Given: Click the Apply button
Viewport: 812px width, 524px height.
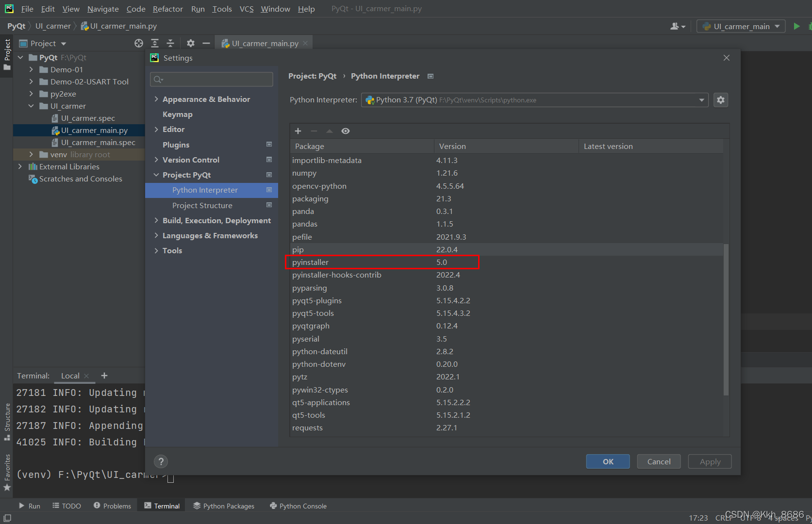Looking at the screenshot, I should (x=710, y=461).
